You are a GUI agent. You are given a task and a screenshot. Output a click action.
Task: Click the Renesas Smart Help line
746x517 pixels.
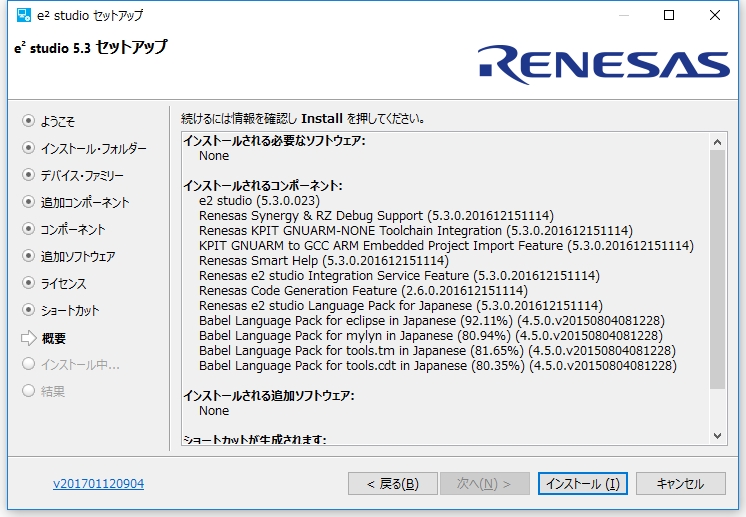click(324, 261)
